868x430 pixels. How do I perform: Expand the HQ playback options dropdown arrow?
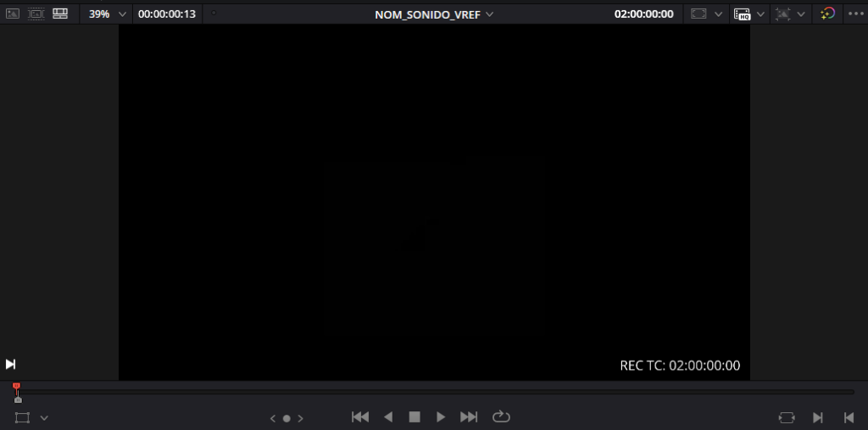click(x=760, y=14)
